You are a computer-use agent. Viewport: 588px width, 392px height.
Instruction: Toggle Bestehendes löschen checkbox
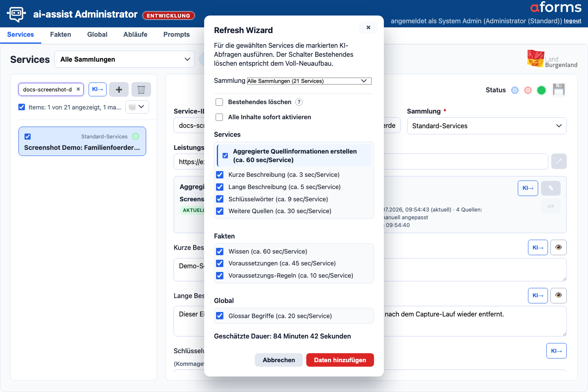click(x=219, y=102)
